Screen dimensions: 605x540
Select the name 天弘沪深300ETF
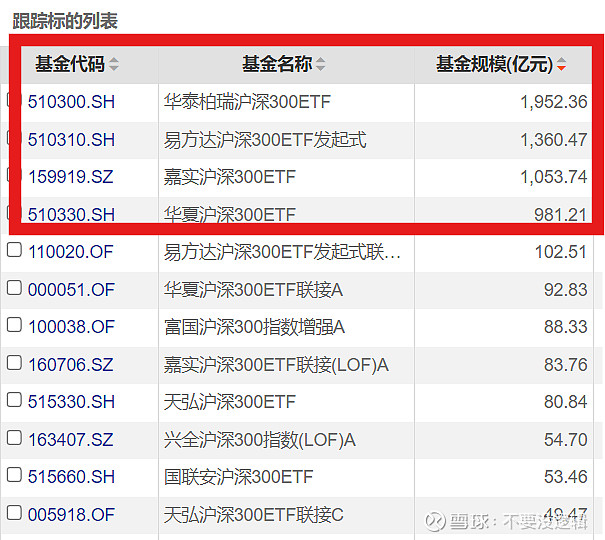230,402
